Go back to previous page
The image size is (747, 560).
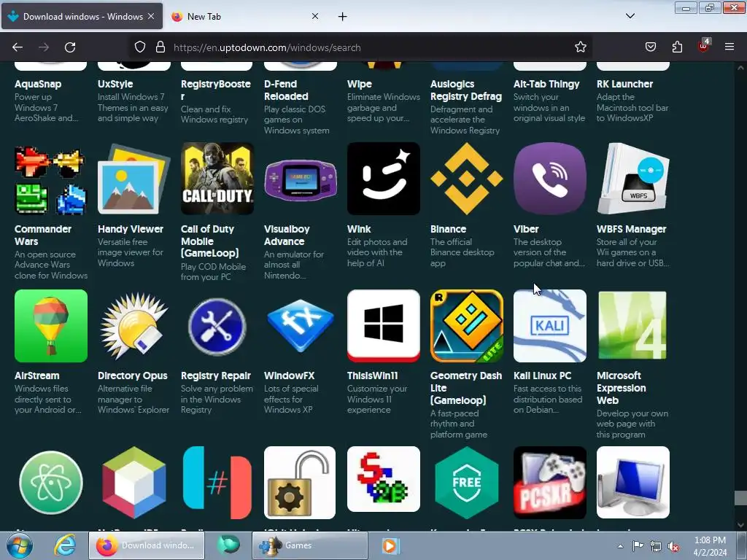[x=18, y=47]
